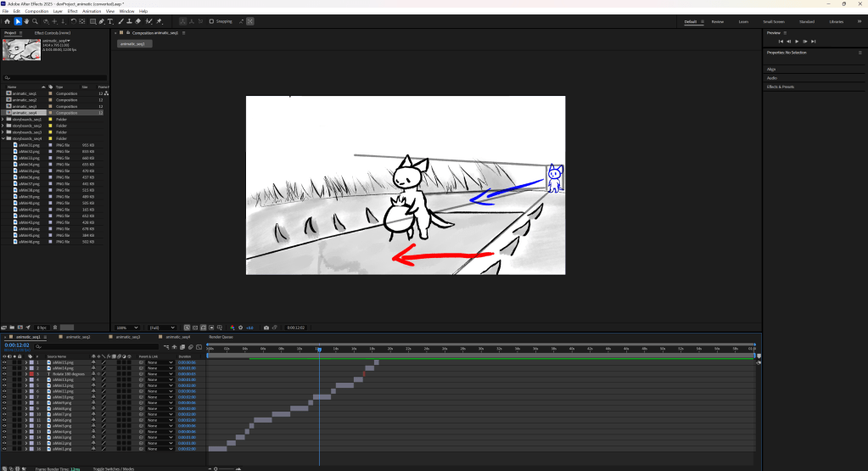Choose the Rotation tool
This screenshot has width=868, height=471.
(73, 21)
